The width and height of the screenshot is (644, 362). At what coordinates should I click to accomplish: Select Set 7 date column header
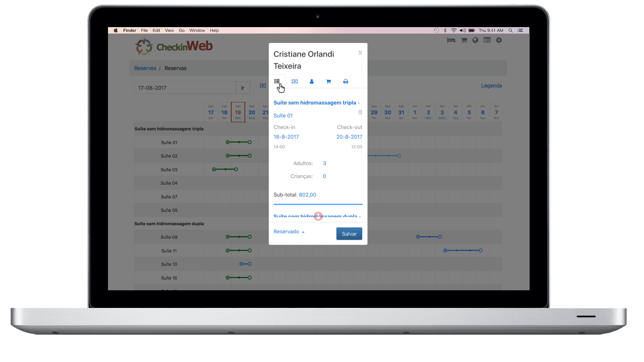click(496, 112)
